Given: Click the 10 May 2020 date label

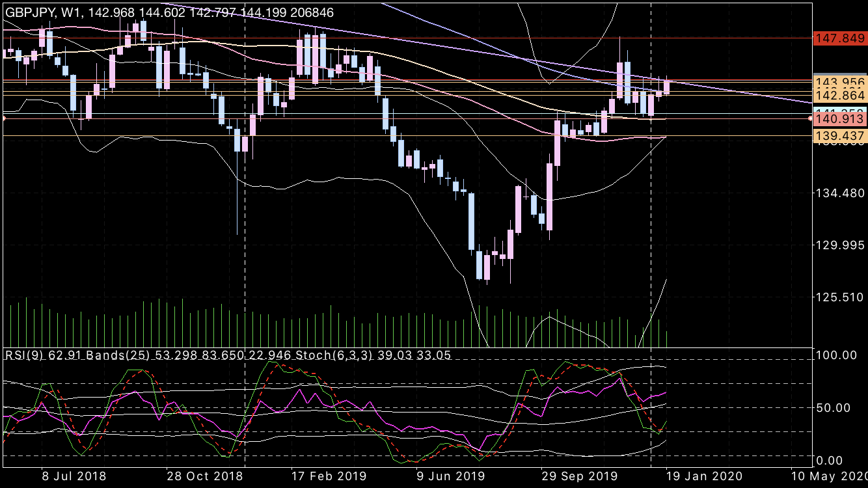Looking at the screenshot, I should click(x=829, y=476).
